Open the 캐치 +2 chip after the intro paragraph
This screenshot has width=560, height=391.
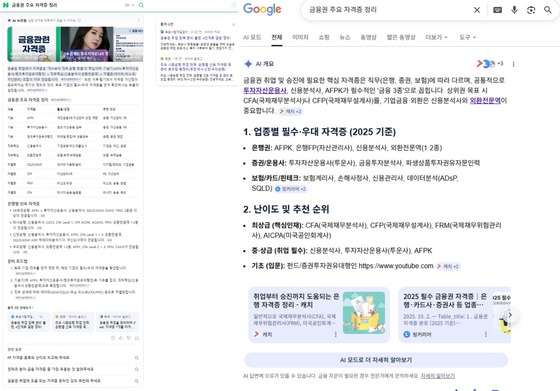click(290, 111)
